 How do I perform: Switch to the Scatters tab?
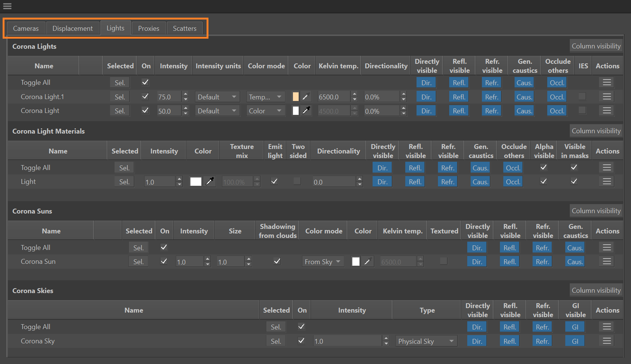point(185,29)
